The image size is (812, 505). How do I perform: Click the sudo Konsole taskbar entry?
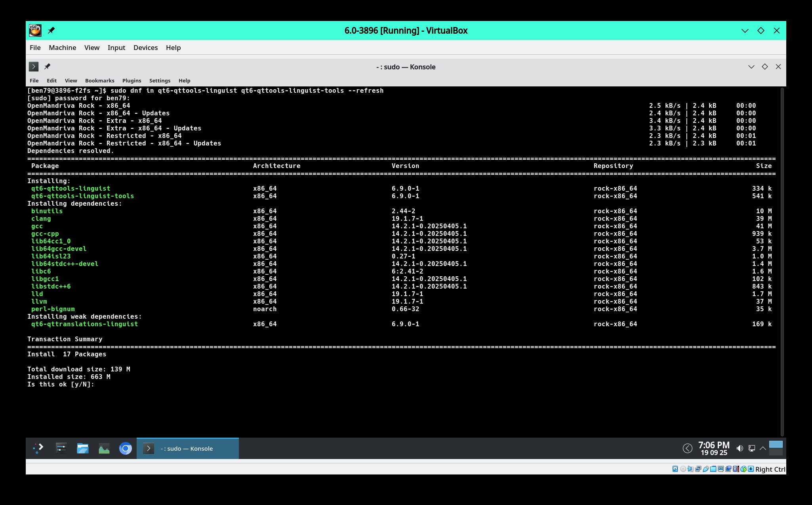[188, 448]
